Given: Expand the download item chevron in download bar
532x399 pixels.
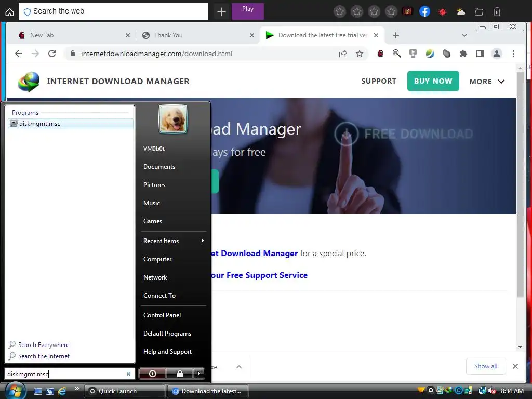Looking at the screenshot, I should pos(239,367).
